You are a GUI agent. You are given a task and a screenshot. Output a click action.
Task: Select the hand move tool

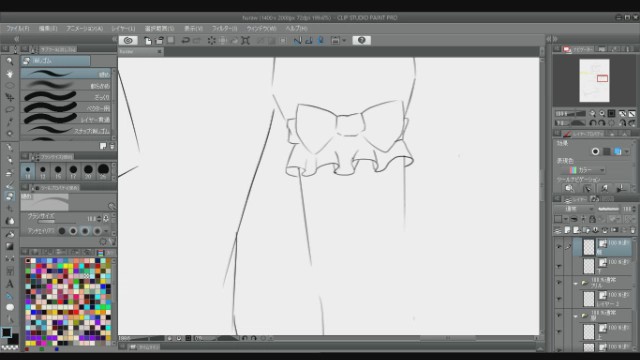[x=10, y=74]
